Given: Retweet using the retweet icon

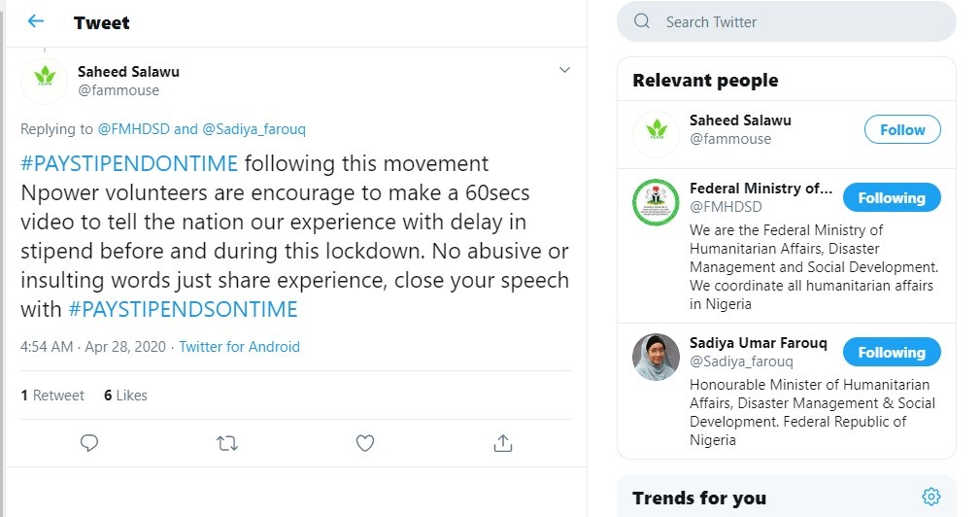Looking at the screenshot, I should 226,443.
